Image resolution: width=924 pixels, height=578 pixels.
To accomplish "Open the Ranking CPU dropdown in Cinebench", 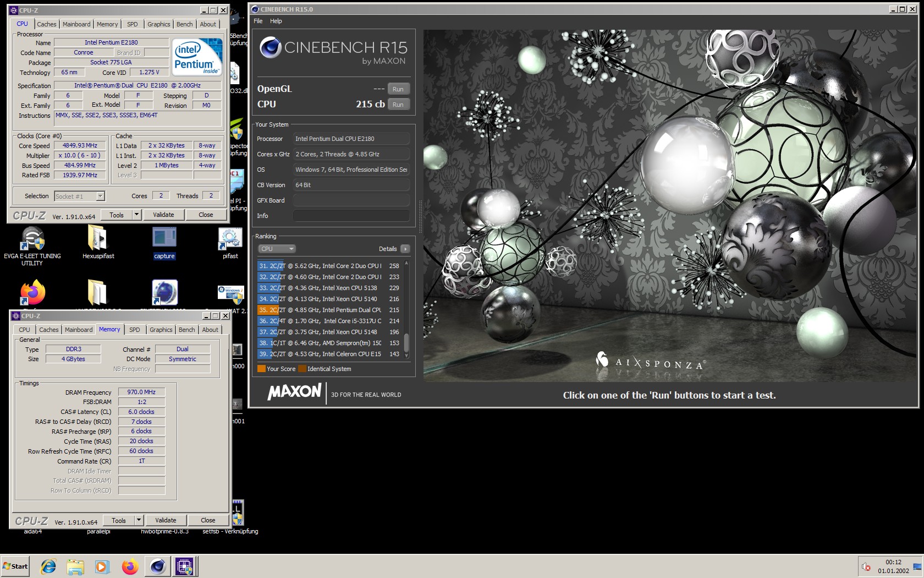I will click(x=277, y=249).
